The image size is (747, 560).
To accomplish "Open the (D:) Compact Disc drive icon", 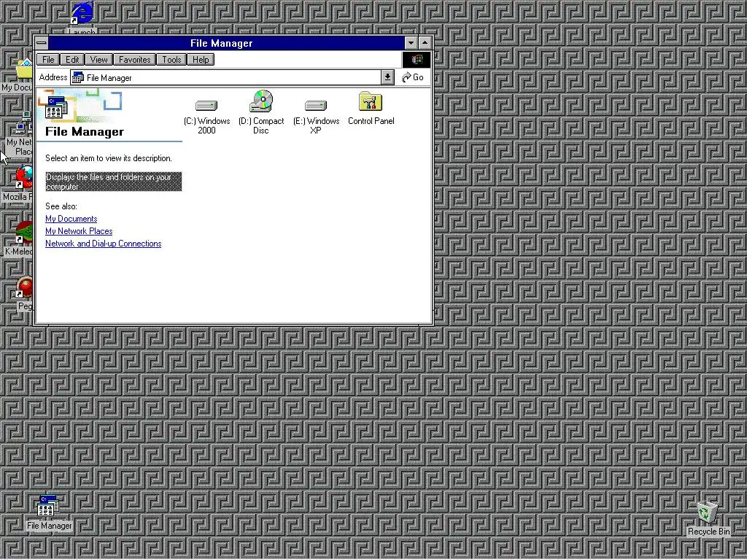I will [261, 101].
